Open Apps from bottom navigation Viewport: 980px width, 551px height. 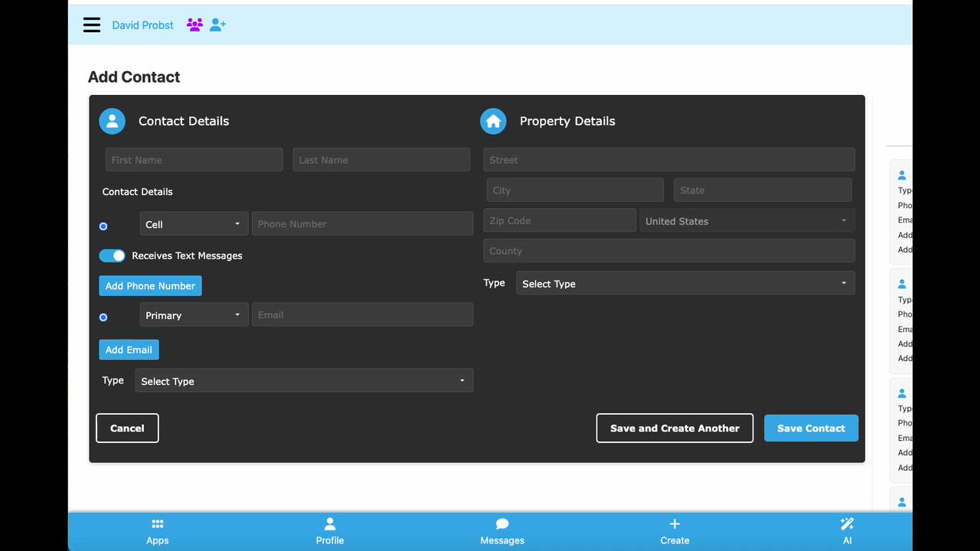click(x=157, y=532)
